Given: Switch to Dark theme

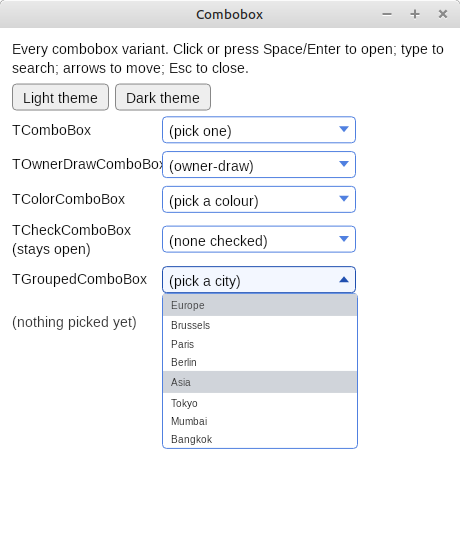Looking at the screenshot, I should tap(163, 97).
